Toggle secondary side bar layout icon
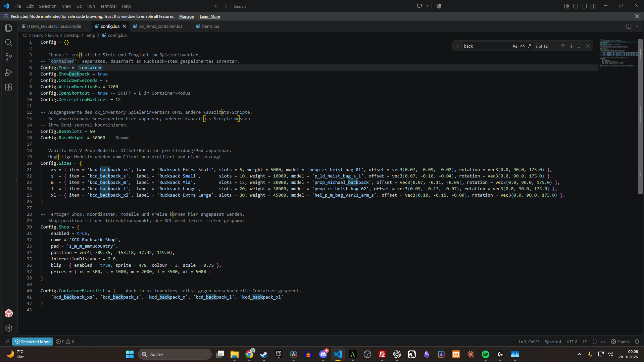 pos(593,6)
